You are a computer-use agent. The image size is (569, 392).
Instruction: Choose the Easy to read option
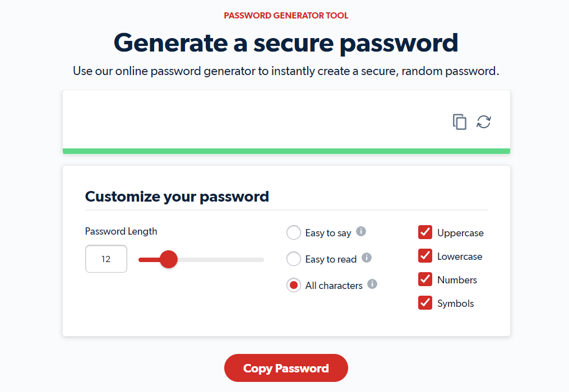(x=294, y=259)
